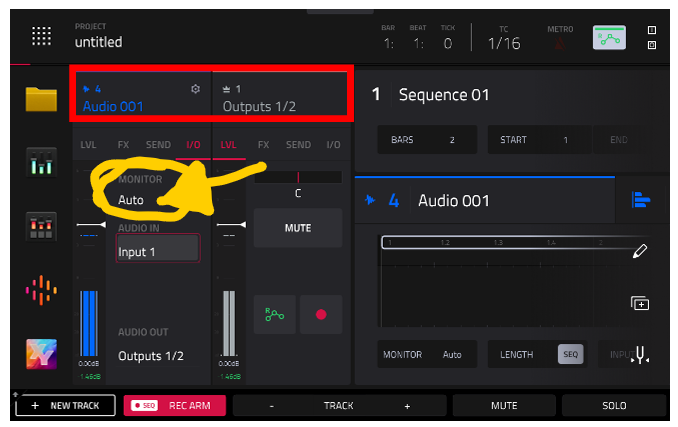Switch to the LVL tab of Outputs strip
Image resolution: width=678 pixels, height=427 pixels.
point(228,145)
